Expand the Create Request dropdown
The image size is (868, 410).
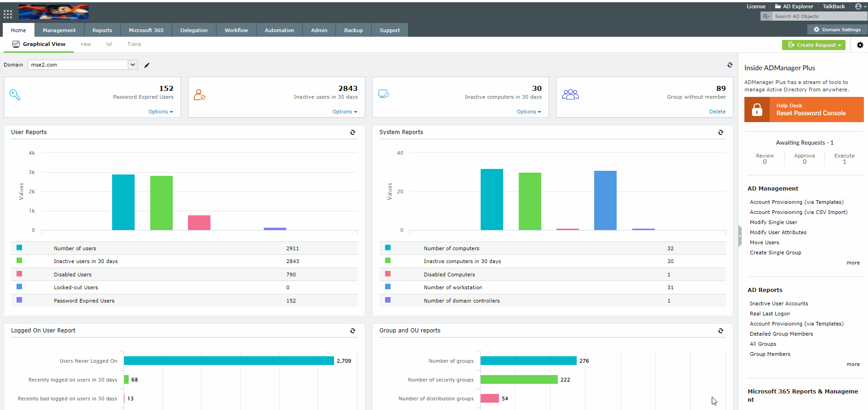[814, 45]
